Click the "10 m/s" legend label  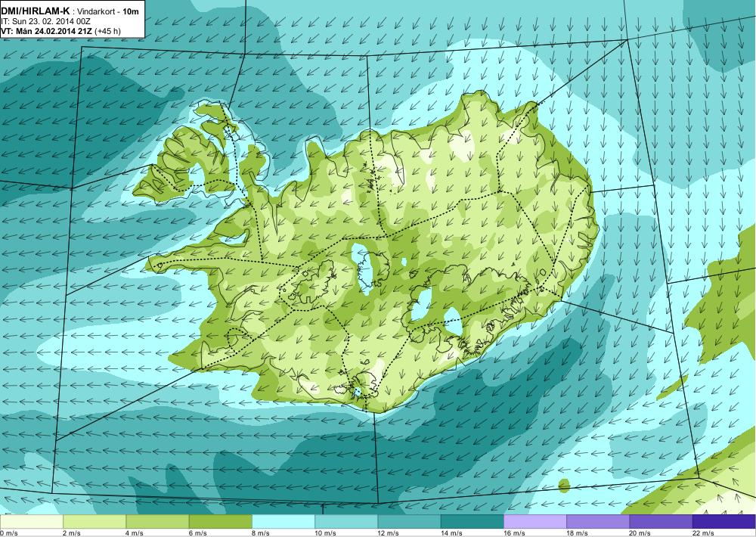pos(325,533)
